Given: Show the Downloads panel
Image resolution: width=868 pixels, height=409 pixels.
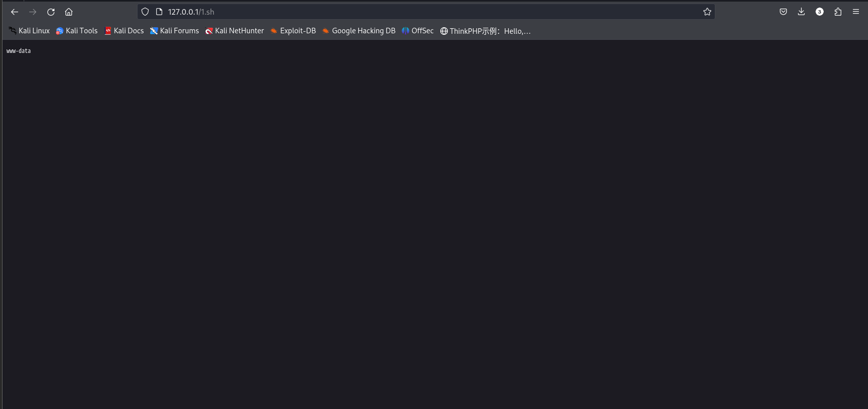Looking at the screenshot, I should click(802, 12).
